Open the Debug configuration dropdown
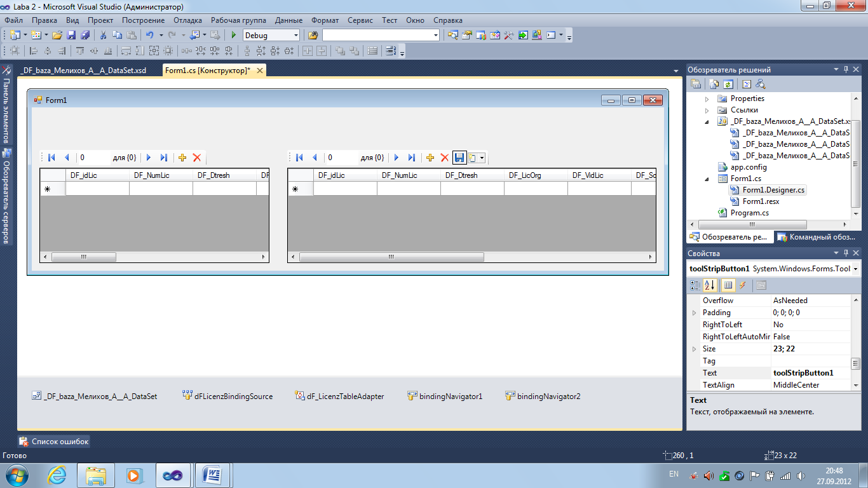This screenshot has height=488, width=868. tap(295, 36)
